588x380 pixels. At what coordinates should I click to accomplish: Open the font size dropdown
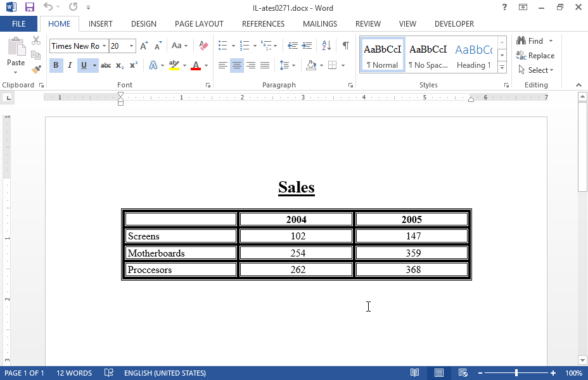pyautogui.click(x=131, y=46)
